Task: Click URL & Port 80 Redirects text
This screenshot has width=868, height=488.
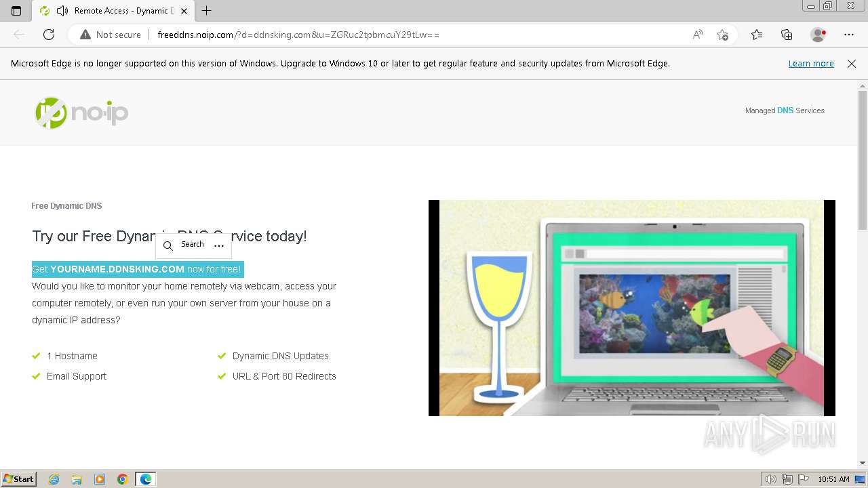Action: tap(284, 376)
